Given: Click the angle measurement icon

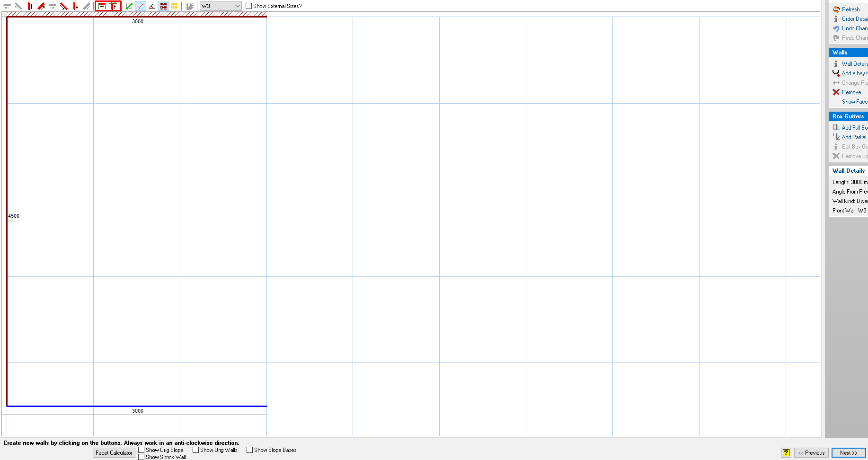Looking at the screenshot, I should tap(152, 6).
